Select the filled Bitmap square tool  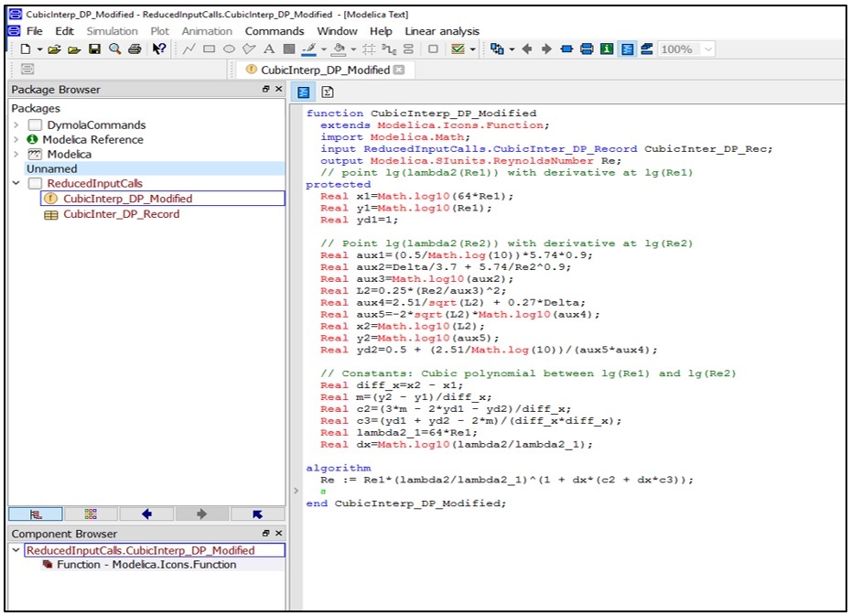pyautogui.click(x=289, y=49)
